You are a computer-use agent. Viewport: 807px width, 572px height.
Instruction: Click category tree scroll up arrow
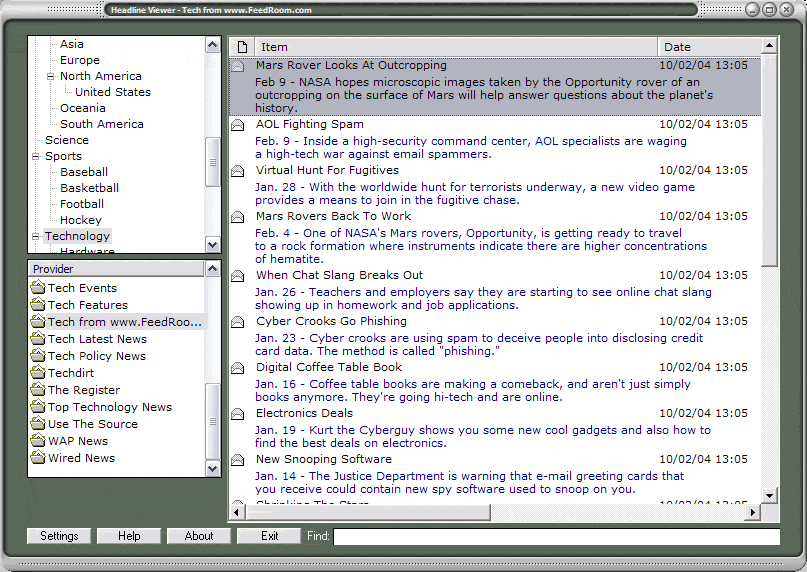213,45
